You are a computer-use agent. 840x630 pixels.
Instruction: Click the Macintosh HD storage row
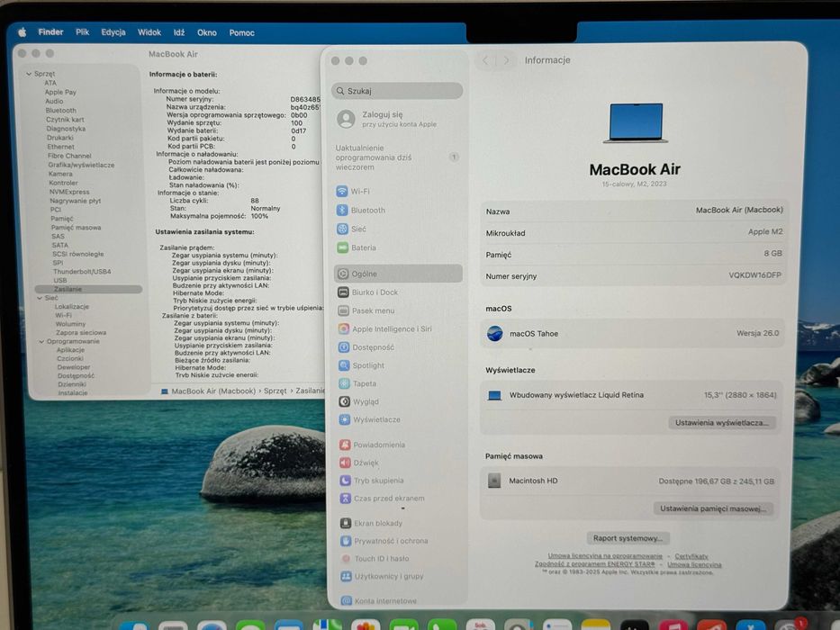[631, 481]
